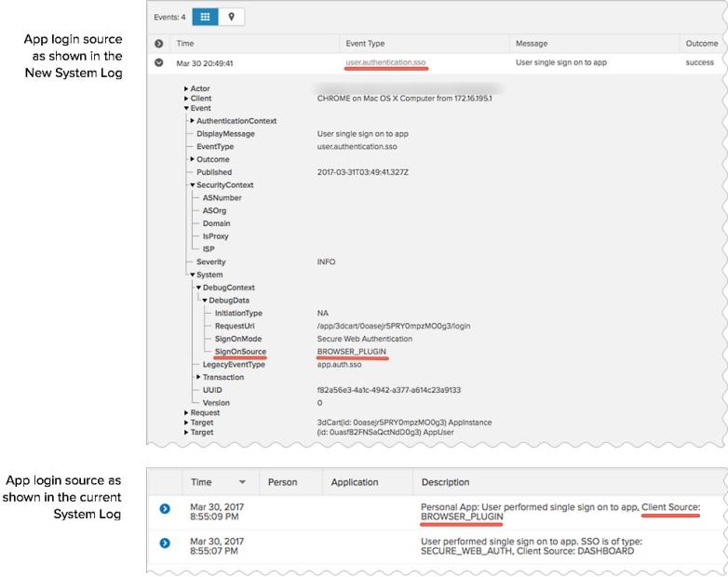Click the Application column header
Screen dimensions: 728x577
coord(355,482)
